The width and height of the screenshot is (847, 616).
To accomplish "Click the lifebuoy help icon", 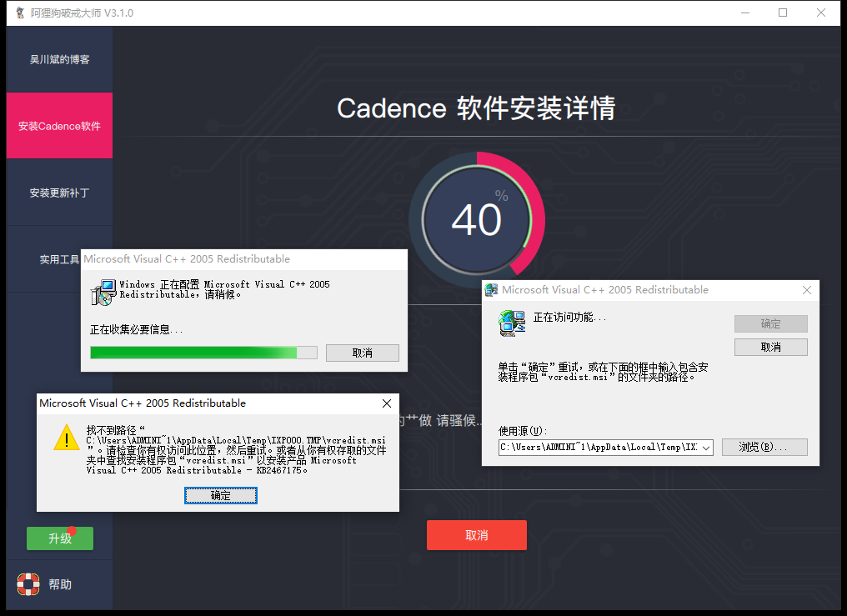I will click(28, 584).
